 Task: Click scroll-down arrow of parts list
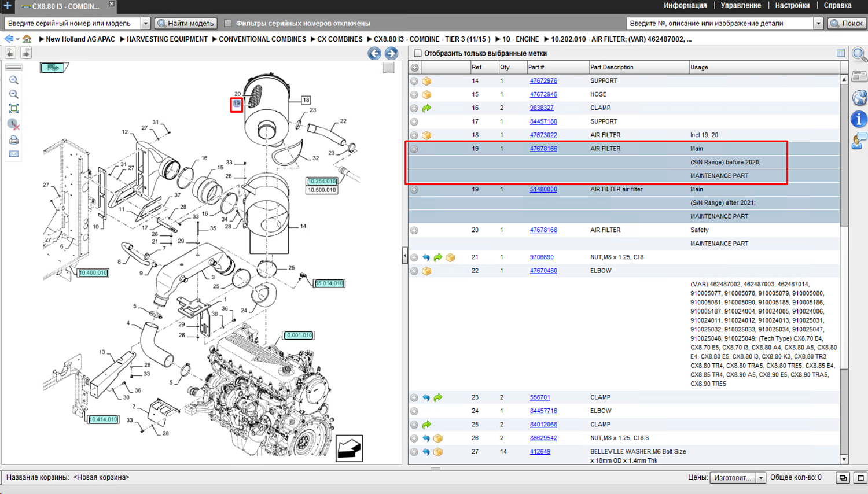[844, 460]
